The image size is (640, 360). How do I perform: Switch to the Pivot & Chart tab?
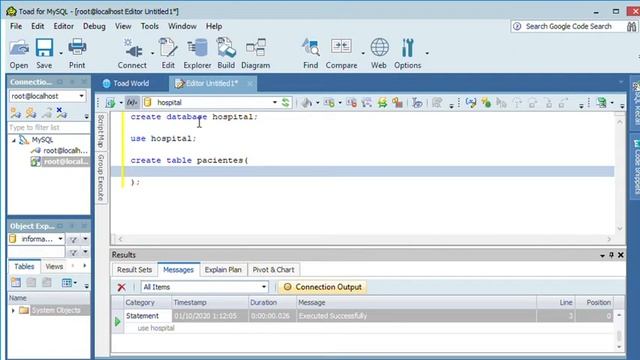273,270
